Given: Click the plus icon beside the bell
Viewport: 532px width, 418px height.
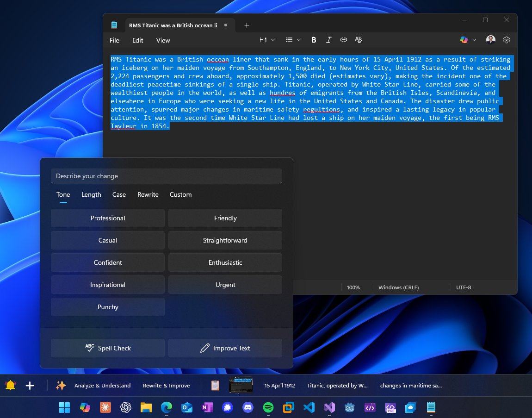Looking at the screenshot, I should tap(30, 386).
